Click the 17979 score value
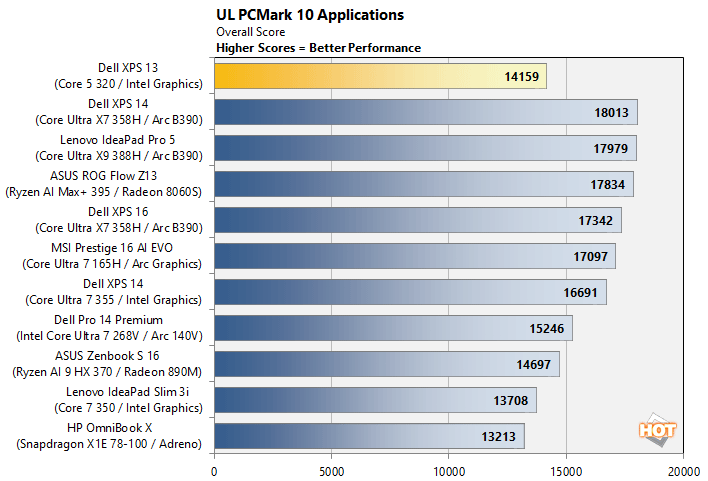Screen dimensions: 708x481 coord(610,149)
